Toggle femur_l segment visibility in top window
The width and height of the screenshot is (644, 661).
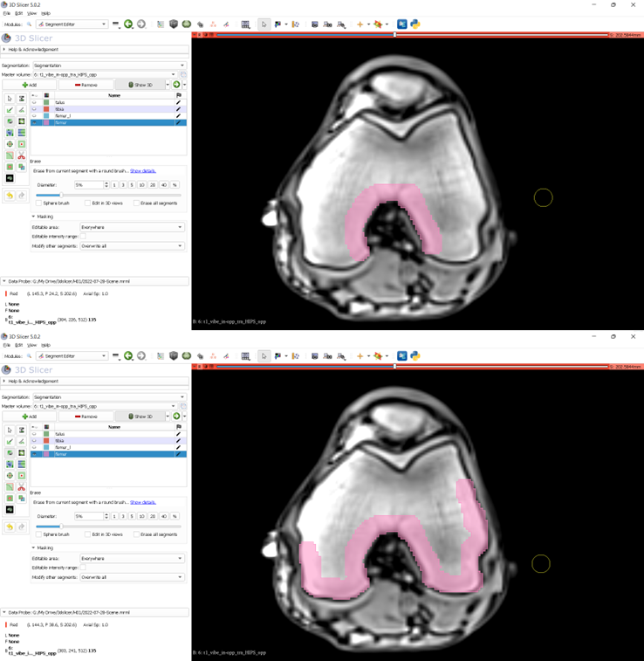coord(35,115)
